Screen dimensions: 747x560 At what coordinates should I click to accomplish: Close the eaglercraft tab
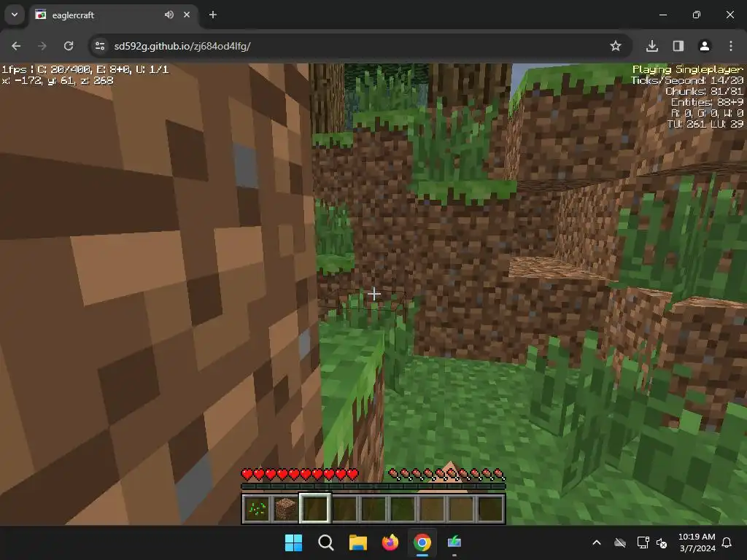tap(187, 15)
